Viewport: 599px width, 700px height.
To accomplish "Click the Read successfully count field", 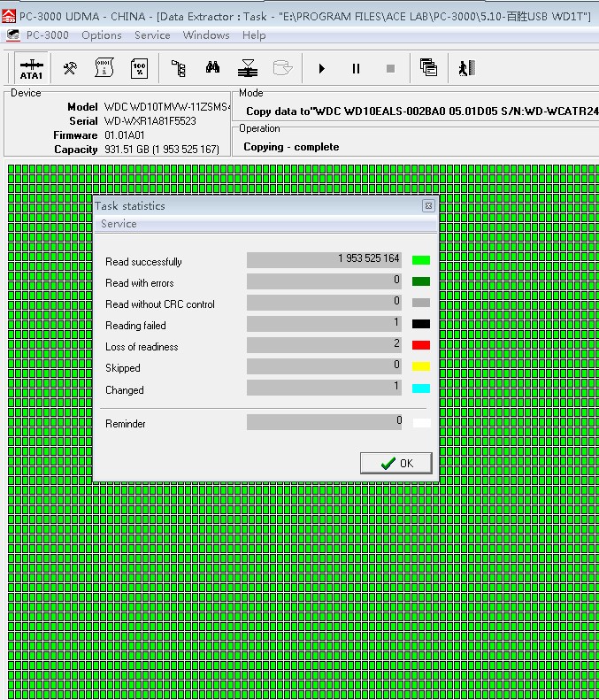I will [324, 260].
